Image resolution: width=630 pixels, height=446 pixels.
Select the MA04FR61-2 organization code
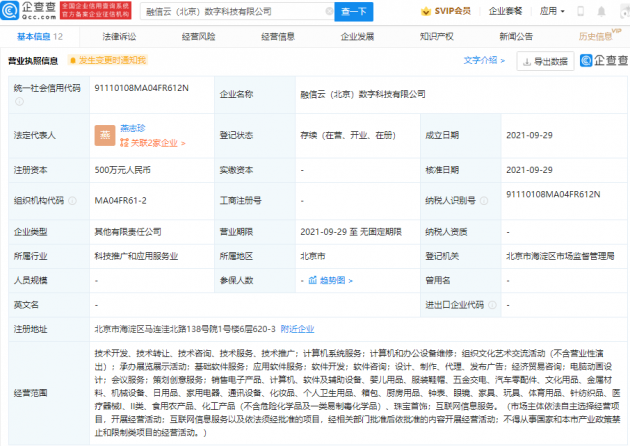121,200
